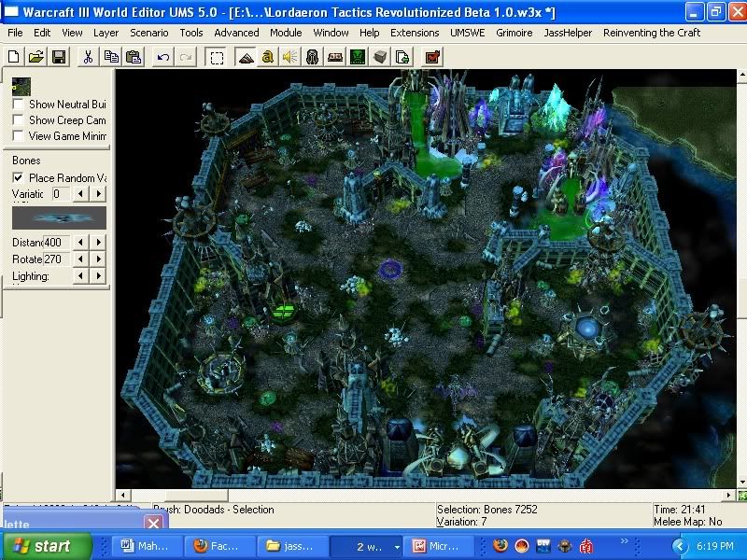Increase Variation with right arrow

tap(99, 194)
